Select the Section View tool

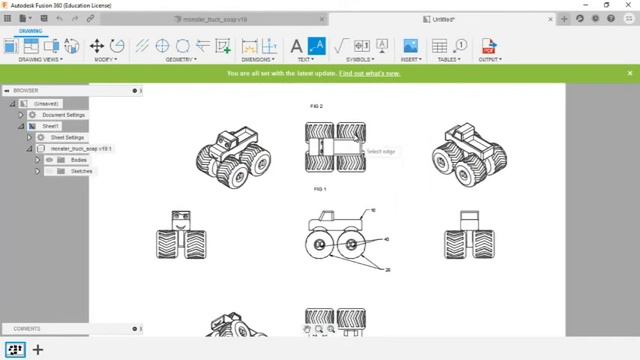click(51, 46)
